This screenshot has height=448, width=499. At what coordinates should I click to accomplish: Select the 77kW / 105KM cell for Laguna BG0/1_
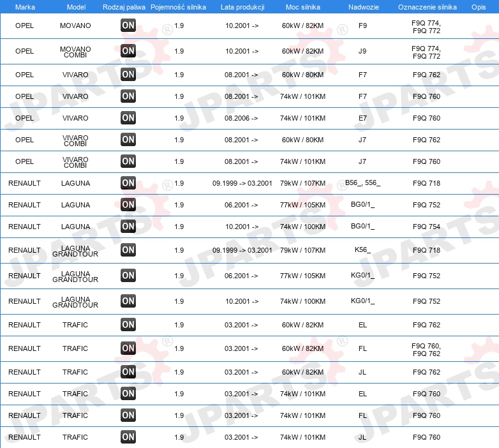(302, 205)
